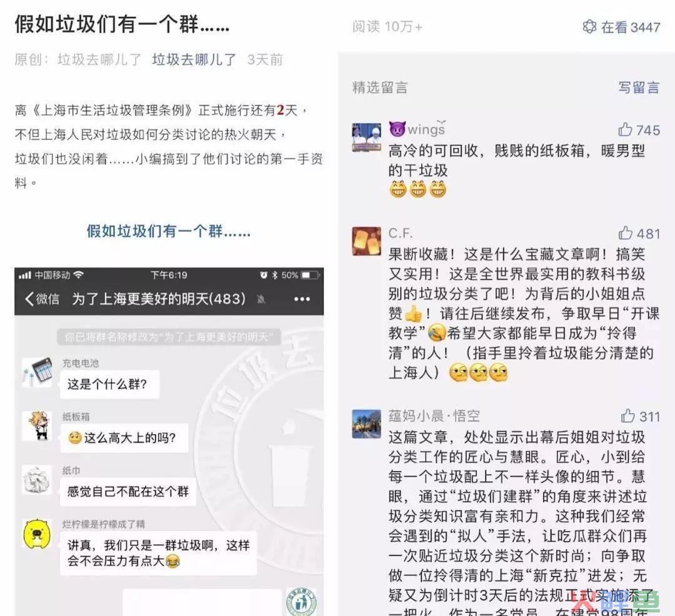Tap the muted bell icon in chat header
This screenshot has width=675, height=616.
261,299
